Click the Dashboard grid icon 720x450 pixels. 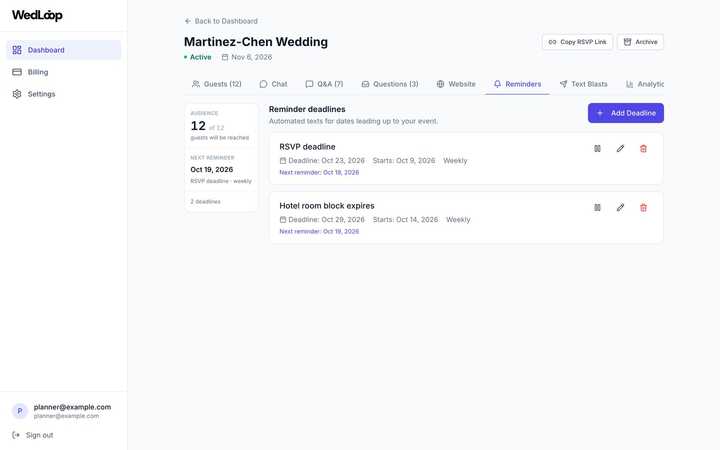17,50
